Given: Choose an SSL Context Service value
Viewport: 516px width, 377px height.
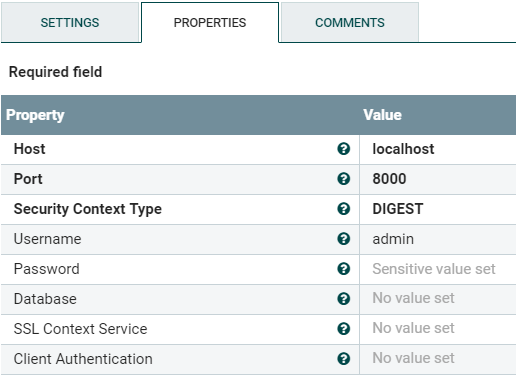Looking at the screenshot, I should pos(438,329).
